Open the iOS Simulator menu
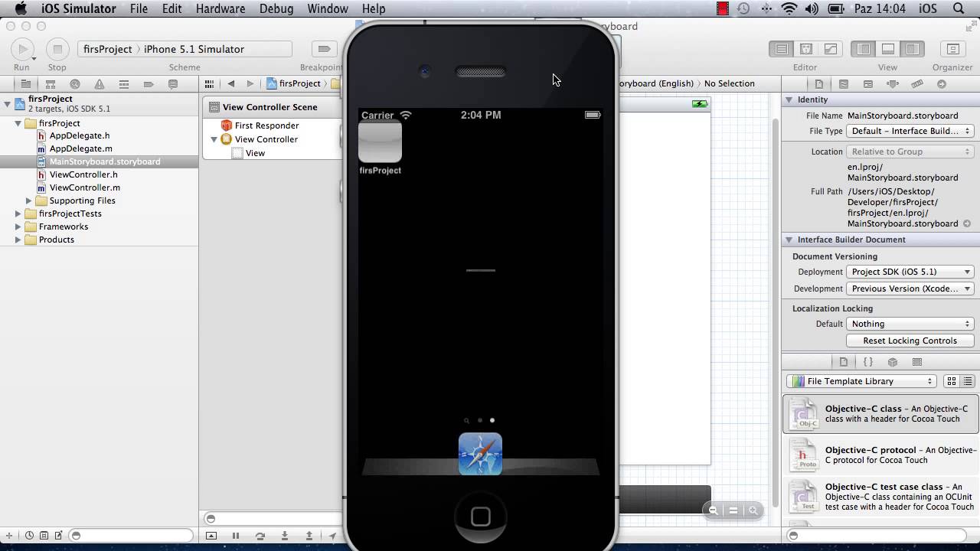The width and height of the screenshot is (980, 551). tap(78, 8)
